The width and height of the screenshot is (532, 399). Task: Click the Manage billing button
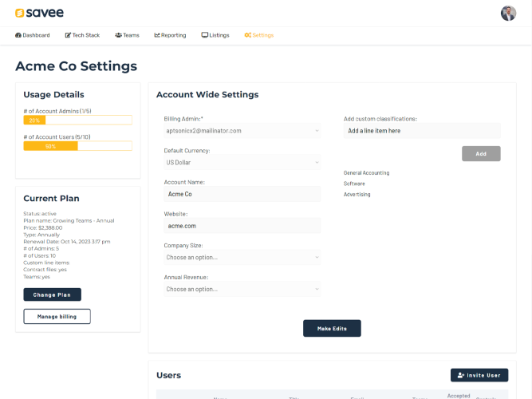(x=57, y=316)
